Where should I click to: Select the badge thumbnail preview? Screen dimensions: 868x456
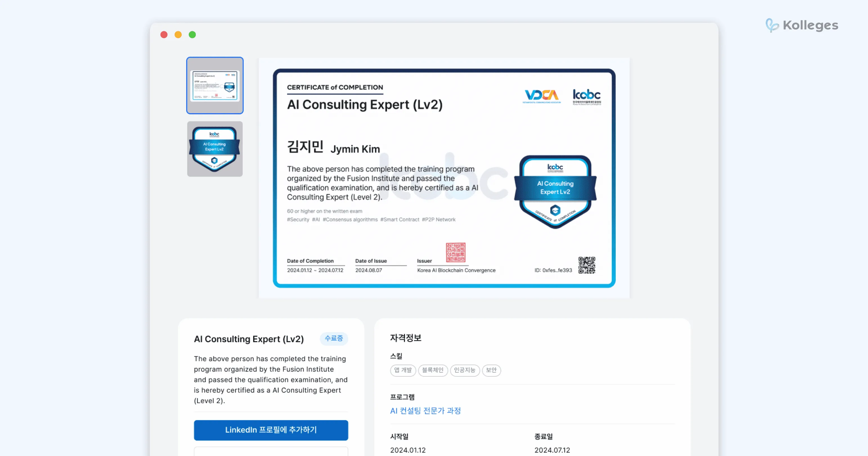pos(215,149)
